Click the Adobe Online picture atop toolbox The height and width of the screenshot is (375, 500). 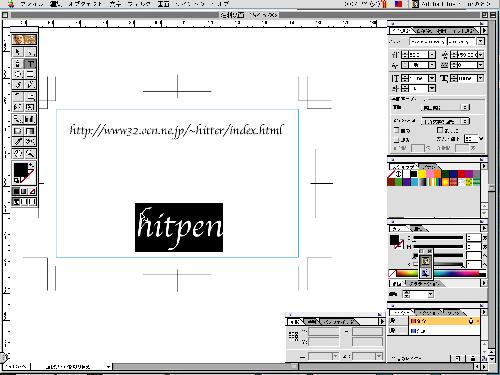(x=24, y=39)
